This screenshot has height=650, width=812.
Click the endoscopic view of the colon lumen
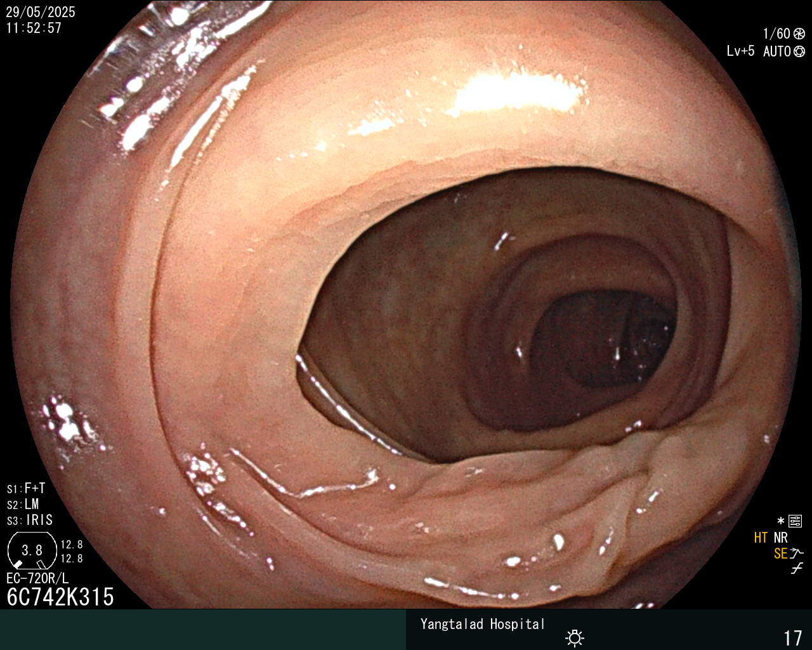tap(406, 305)
